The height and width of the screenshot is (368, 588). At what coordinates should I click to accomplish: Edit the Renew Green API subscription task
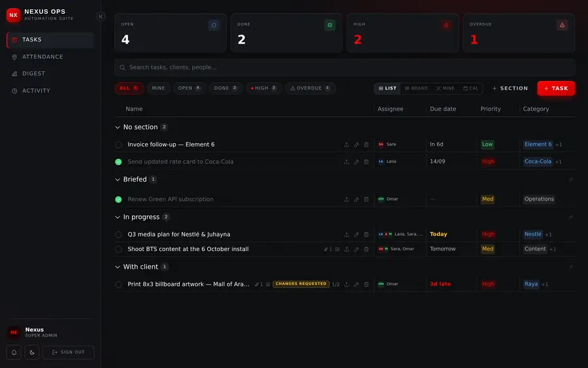(356, 199)
